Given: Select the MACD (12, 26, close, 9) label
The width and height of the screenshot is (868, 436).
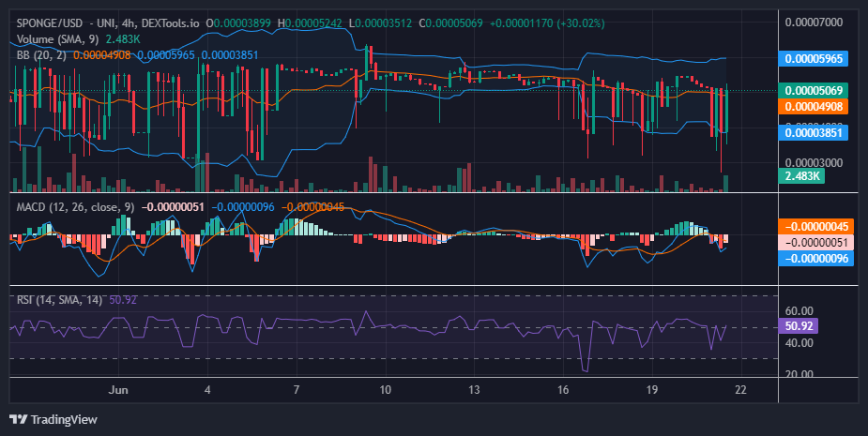Looking at the screenshot, I should pyautogui.click(x=75, y=207).
